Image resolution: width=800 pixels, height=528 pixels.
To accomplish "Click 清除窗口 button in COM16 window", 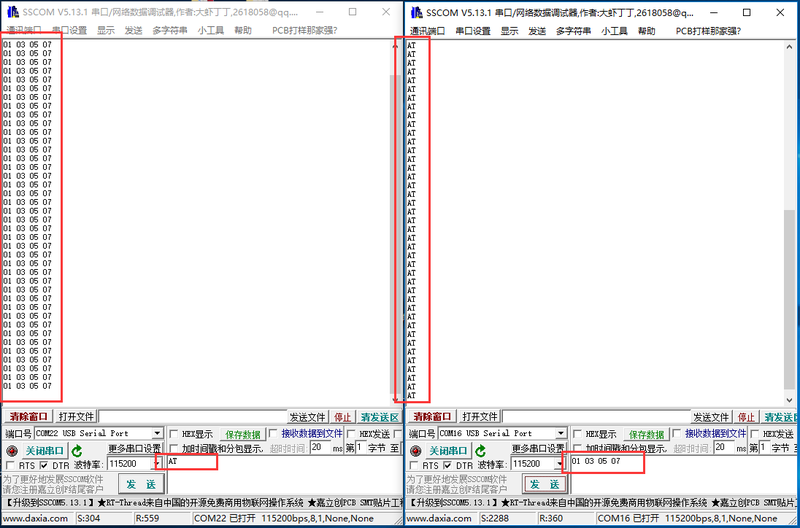I will 432,416.
